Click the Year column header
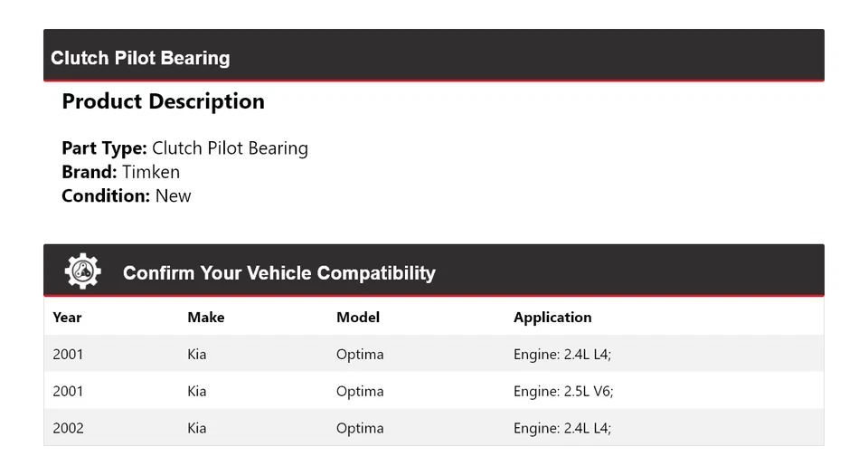Viewport: 868px width, 475px height. 67,317
